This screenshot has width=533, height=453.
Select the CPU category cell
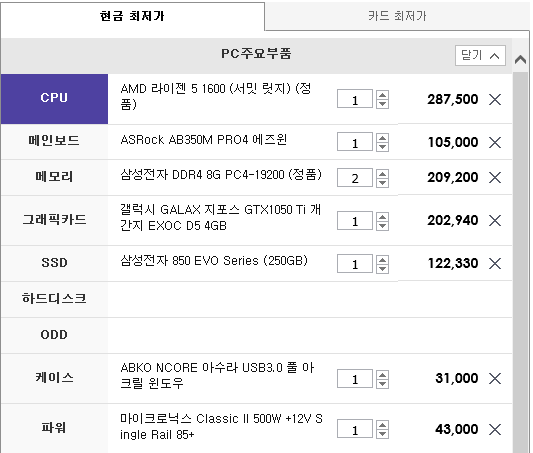(x=54, y=99)
